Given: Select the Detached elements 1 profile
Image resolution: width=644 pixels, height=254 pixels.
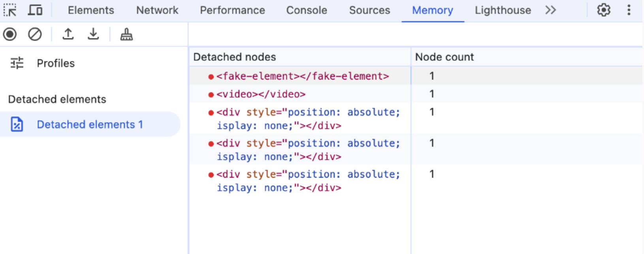Looking at the screenshot, I should pyautogui.click(x=90, y=124).
